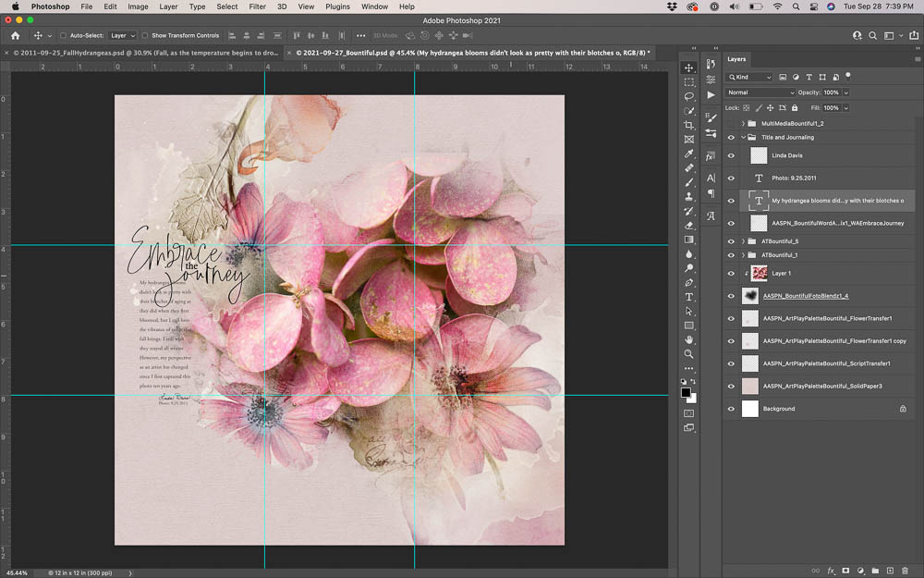The height and width of the screenshot is (578, 924).
Task: Select the Eyedropper tool
Action: 689,154
